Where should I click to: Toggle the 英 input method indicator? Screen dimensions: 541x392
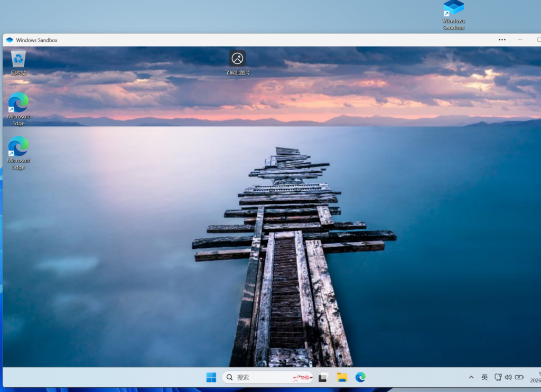pos(484,377)
